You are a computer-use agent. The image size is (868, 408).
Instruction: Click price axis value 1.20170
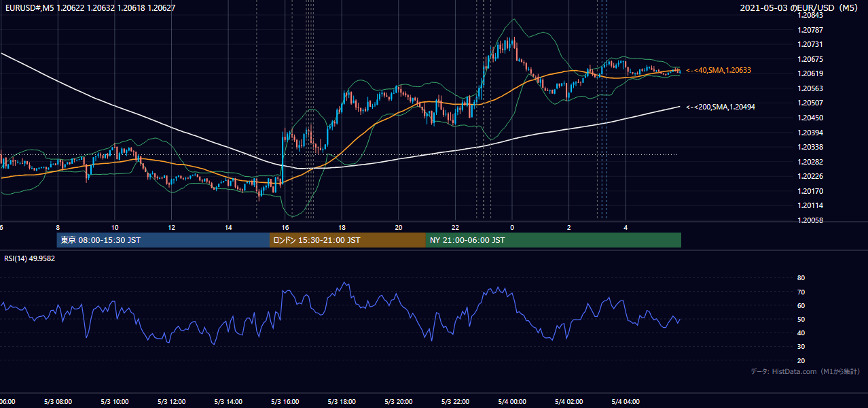(810, 191)
